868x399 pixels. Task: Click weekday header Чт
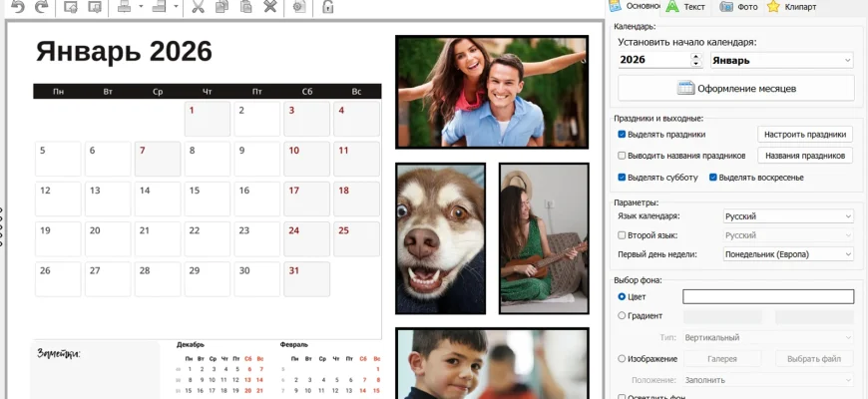coord(208,92)
